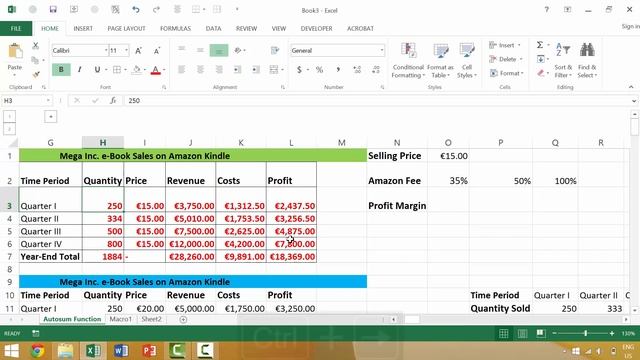Open Conditional Formatting menu
This screenshot has height=360, width=640.
pos(408,60)
